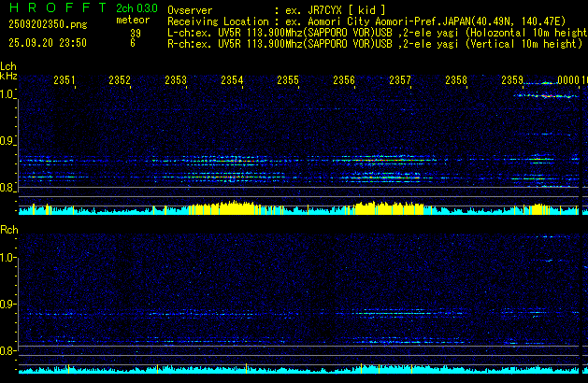This screenshot has width=588, height=383.
Task: Click the 1.0 kHz label on Lch
Action: coord(8,94)
